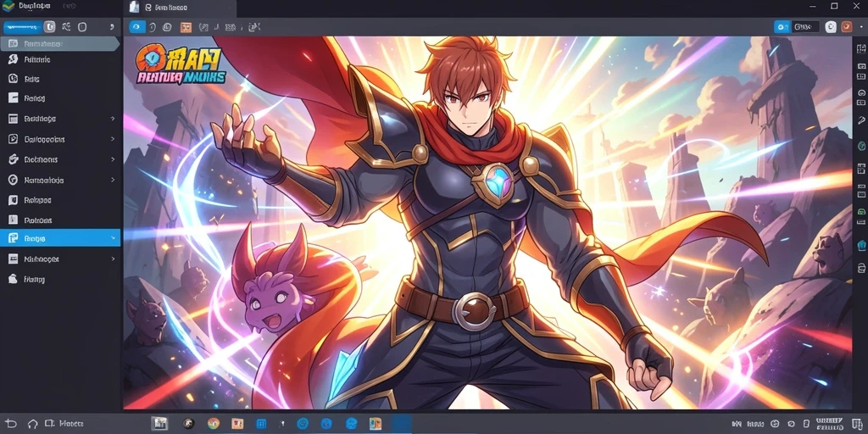The width and height of the screenshot is (868, 434).
Task: Click the gray highlighted sidebar header row
Action: pyautogui.click(x=59, y=44)
